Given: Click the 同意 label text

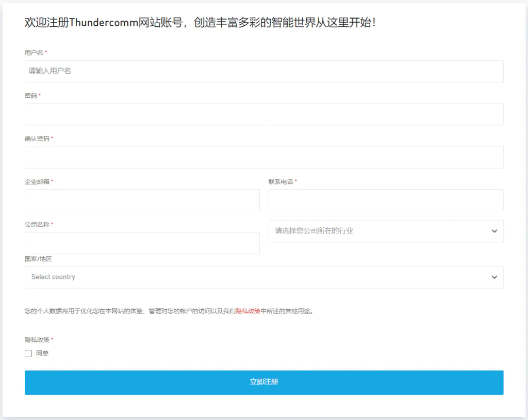Looking at the screenshot, I should point(42,354).
